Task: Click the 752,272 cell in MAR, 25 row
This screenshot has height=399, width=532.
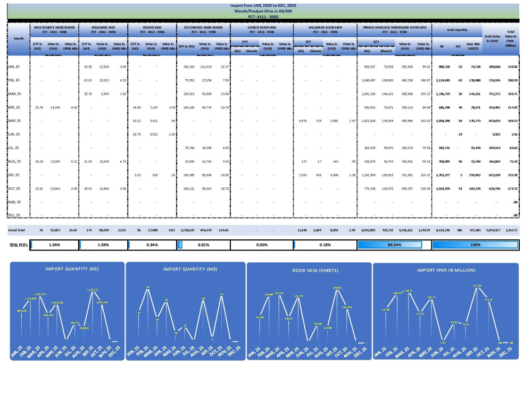Action: [494, 94]
